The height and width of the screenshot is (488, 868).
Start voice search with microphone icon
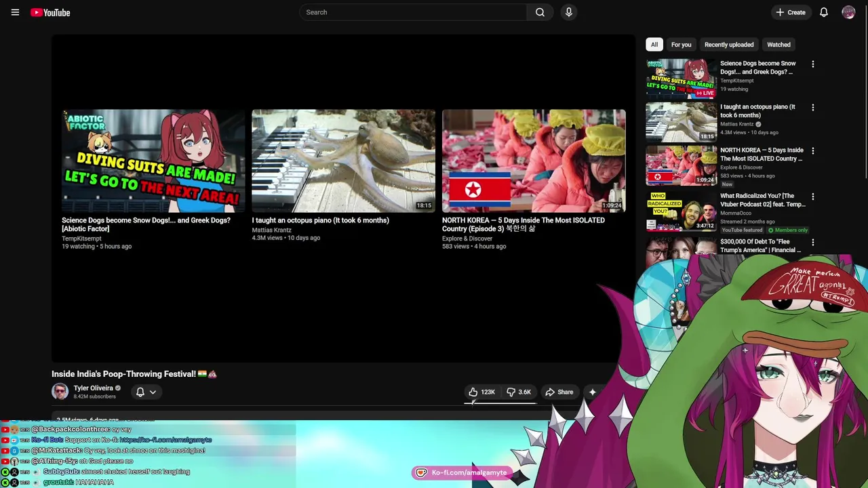point(569,12)
